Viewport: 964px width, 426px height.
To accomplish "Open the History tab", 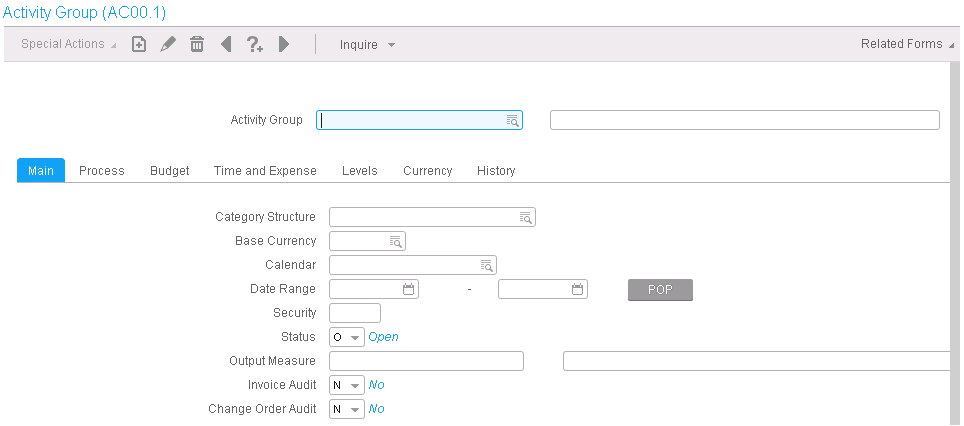I will point(496,170).
